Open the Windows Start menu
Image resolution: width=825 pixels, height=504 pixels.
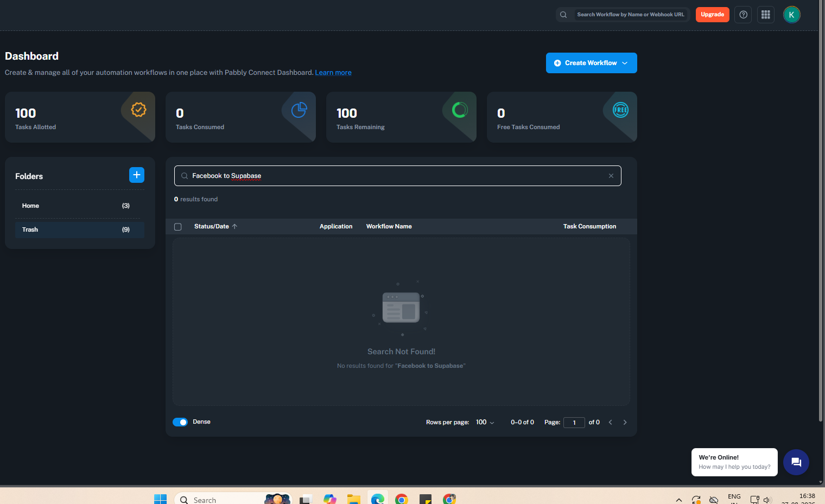click(161, 499)
